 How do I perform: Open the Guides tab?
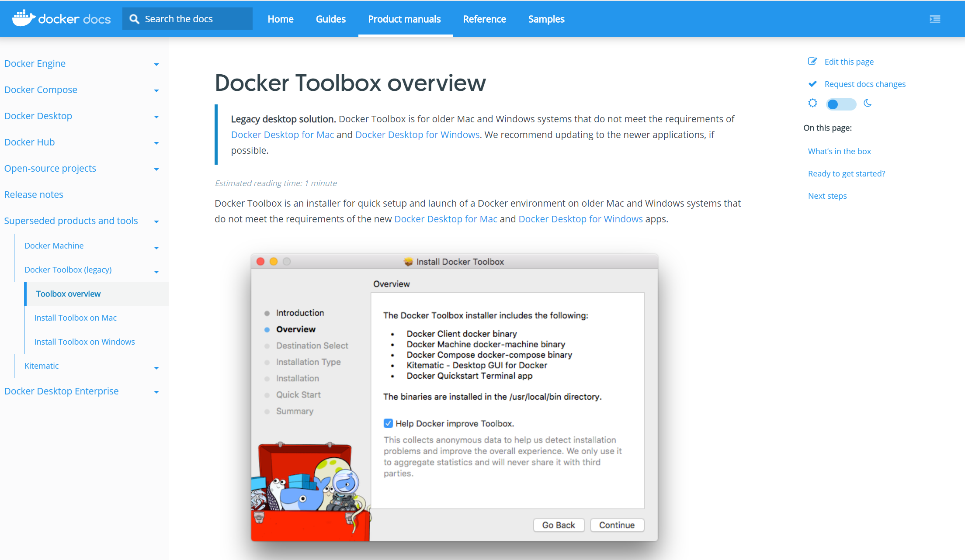pos(331,19)
